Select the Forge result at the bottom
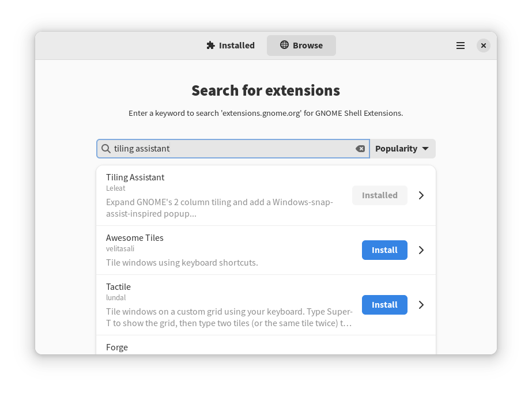Viewport: 532px width, 393px height. (x=117, y=347)
